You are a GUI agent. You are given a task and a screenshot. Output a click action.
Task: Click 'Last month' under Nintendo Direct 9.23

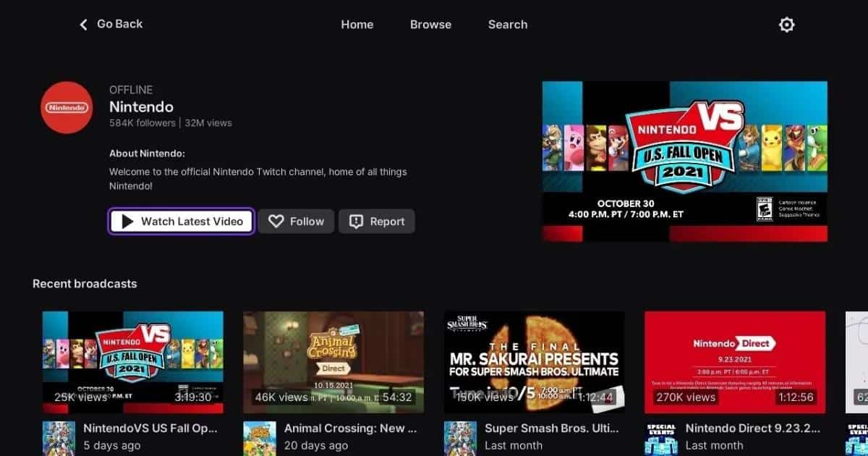[715, 445]
